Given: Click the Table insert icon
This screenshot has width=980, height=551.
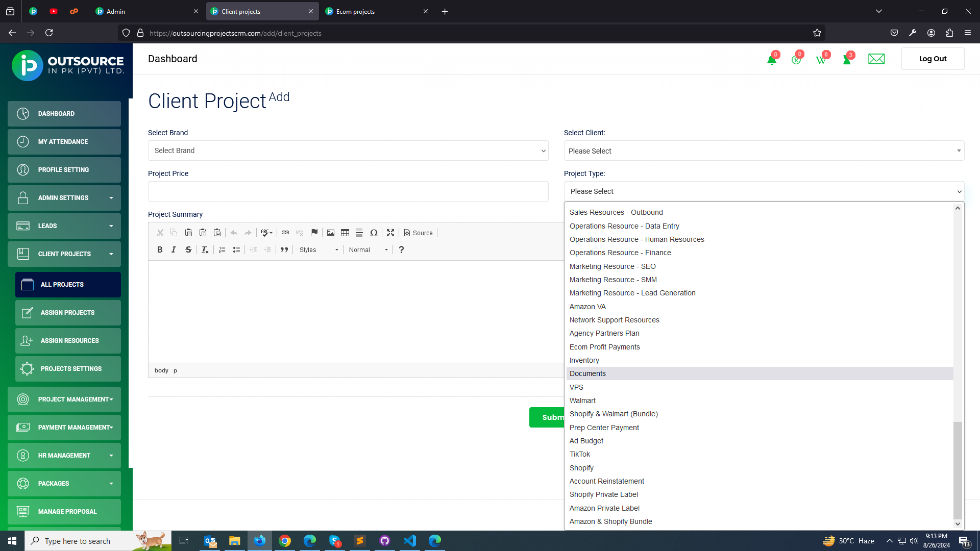Looking at the screenshot, I should (345, 233).
